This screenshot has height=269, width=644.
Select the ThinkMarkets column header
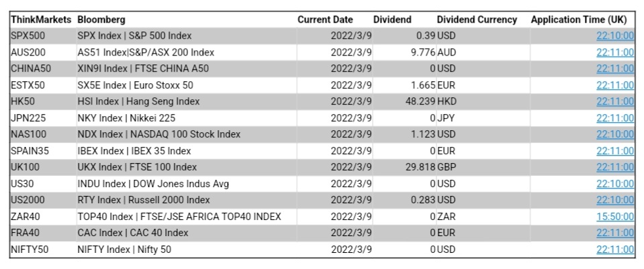[x=42, y=20]
